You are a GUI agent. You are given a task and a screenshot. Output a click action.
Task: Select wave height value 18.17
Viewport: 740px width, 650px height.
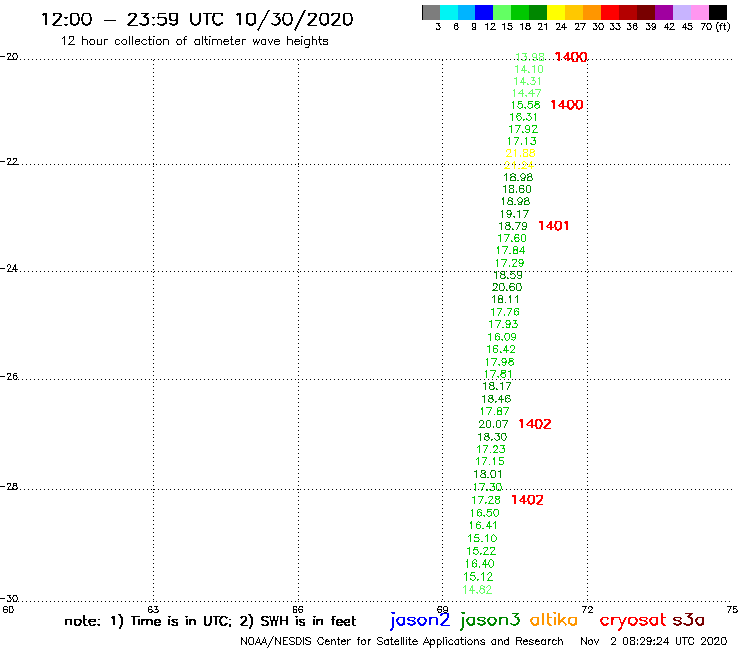497,386
